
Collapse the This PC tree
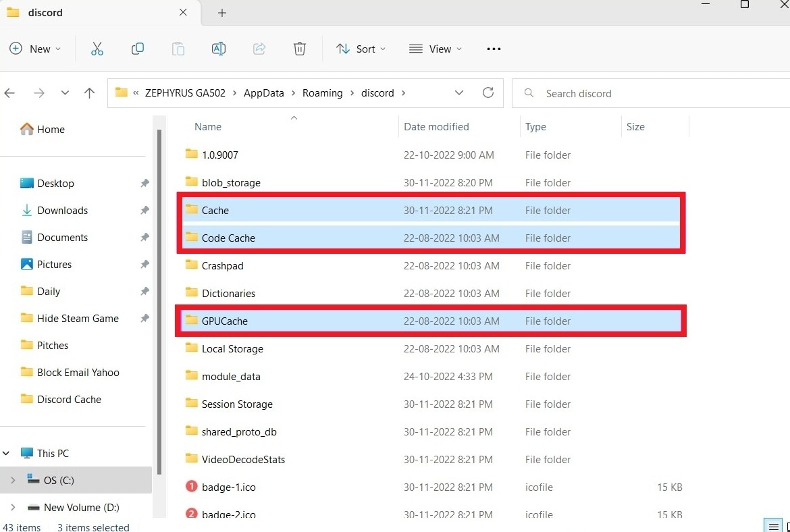(6, 452)
